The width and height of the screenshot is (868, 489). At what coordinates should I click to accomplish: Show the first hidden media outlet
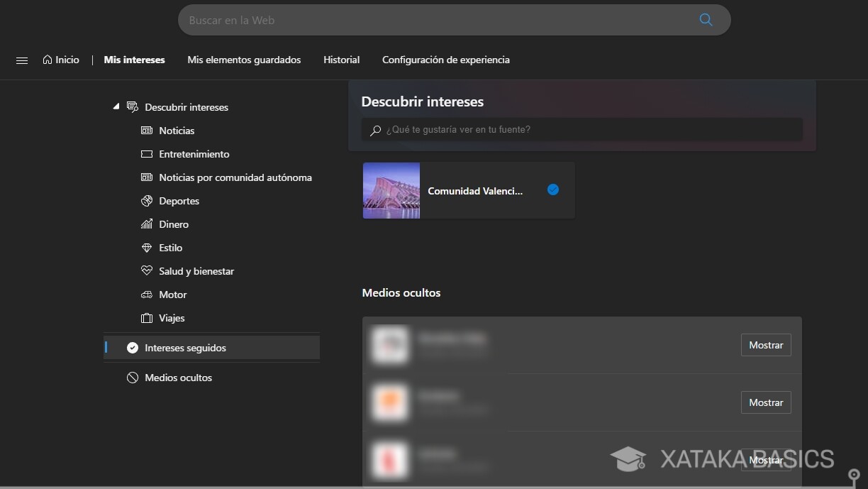point(765,345)
